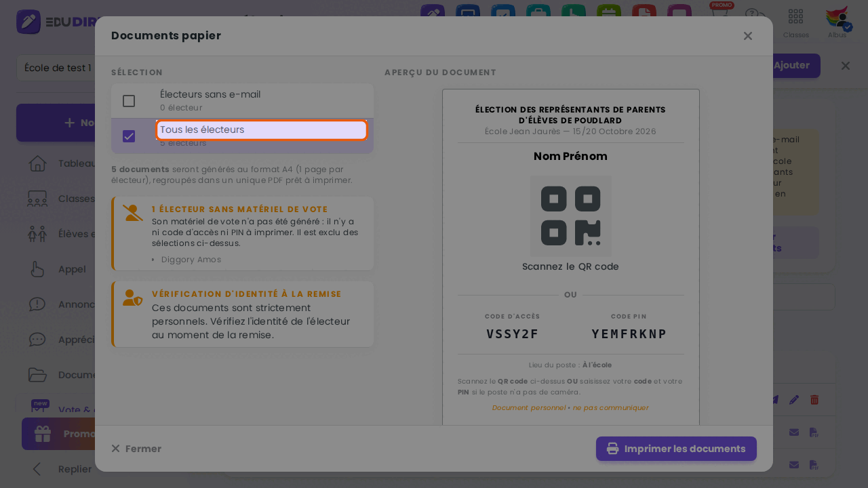Click the Fermer button

pos(136,449)
